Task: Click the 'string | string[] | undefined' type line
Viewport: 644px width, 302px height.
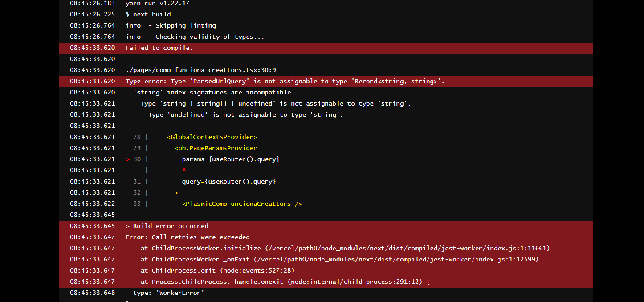Action: [275, 104]
